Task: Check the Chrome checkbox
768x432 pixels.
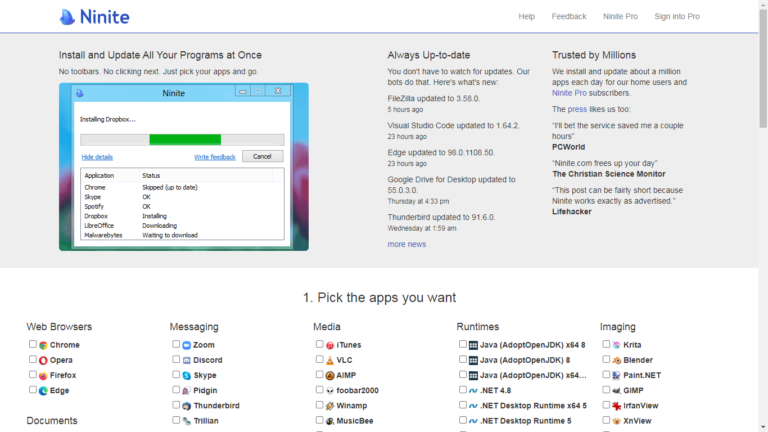Action: (x=32, y=344)
